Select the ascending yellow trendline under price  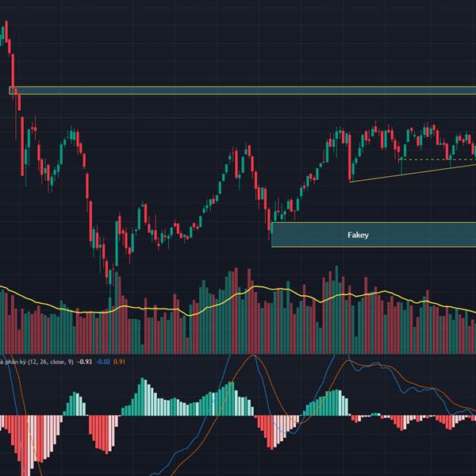pyautogui.click(x=413, y=173)
